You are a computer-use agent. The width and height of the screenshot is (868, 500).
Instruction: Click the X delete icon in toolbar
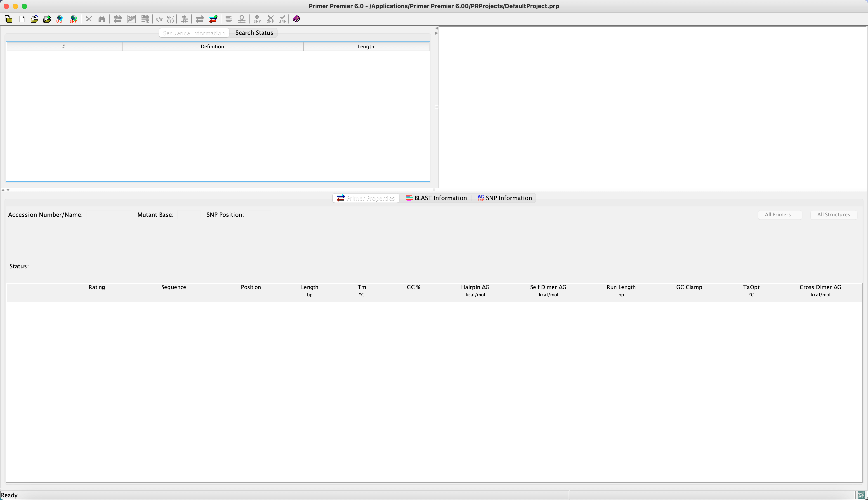pyautogui.click(x=89, y=19)
